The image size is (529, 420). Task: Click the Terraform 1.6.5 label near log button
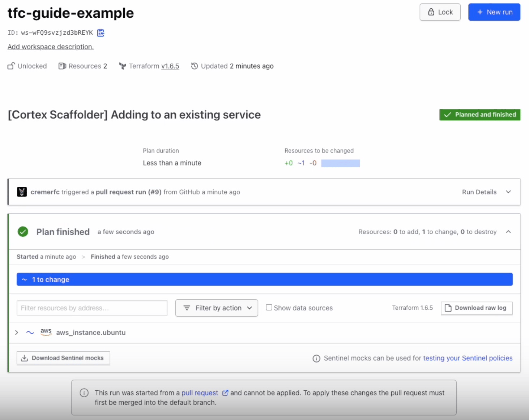[x=413, y=308]
